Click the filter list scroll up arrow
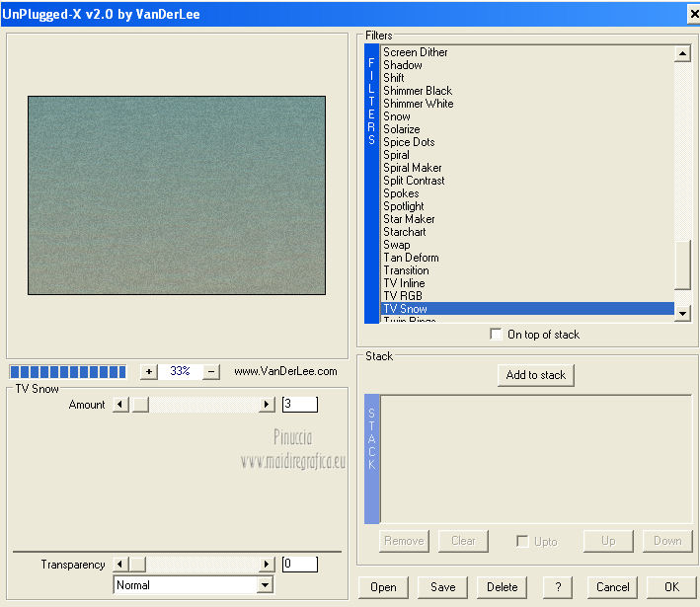700x607 pixels. pyautogui.click(x=682, y=53)
